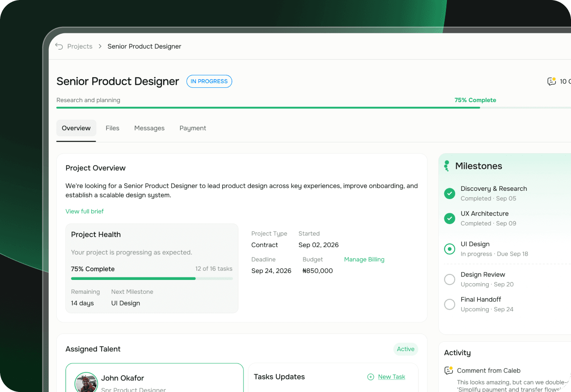Select the Design Review empty circle
The width and height of the screenshot is (571, 392).
point(449,280)
